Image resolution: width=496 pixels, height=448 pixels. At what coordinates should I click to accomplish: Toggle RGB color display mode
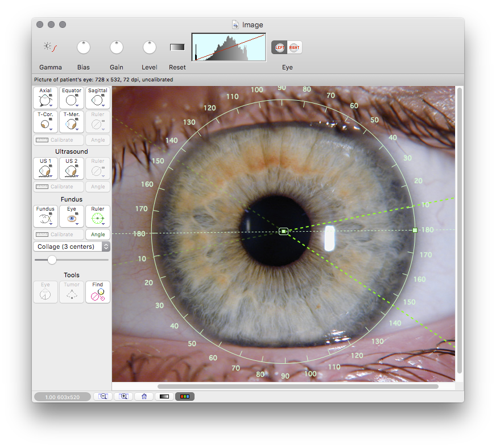point(185,396)
